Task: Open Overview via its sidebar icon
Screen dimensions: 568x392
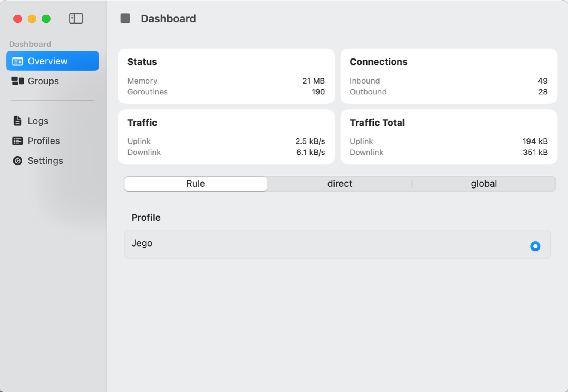Action: [x=18, y=61]
